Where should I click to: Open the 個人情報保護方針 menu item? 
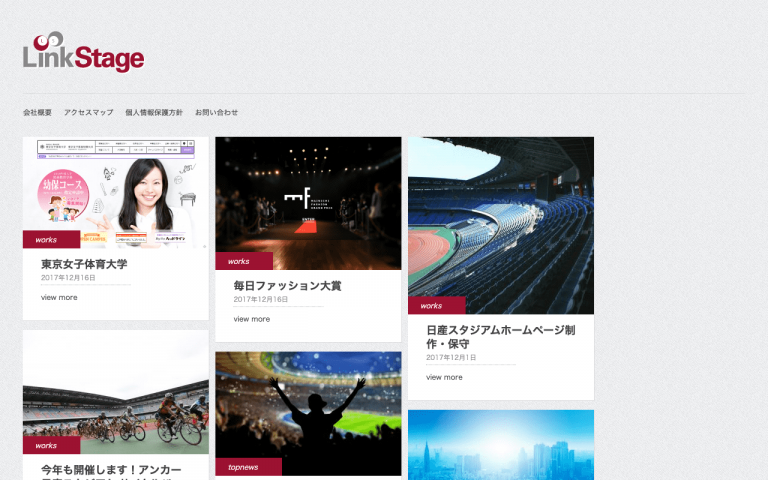[154, 112]
